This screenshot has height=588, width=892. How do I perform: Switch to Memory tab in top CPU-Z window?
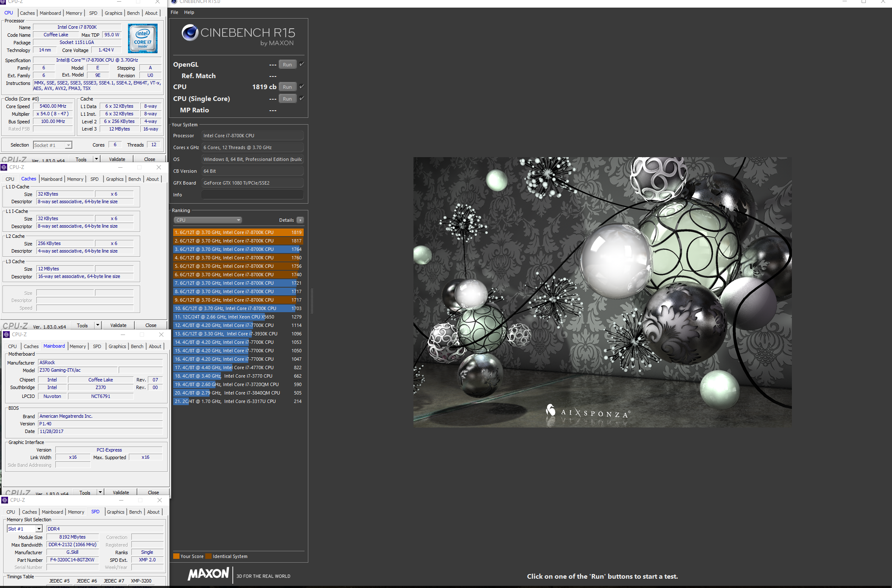click(74, 13)
